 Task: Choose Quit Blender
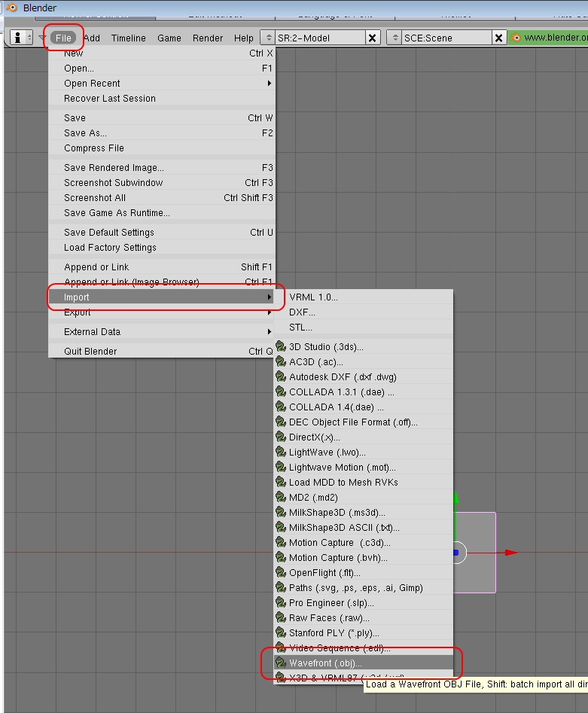[x=162, y=351]
